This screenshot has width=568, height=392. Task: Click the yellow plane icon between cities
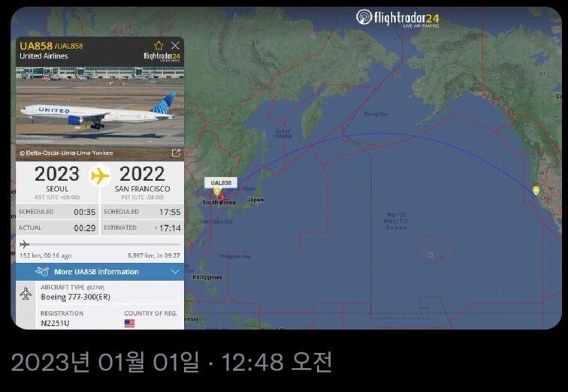coord(100,176)
